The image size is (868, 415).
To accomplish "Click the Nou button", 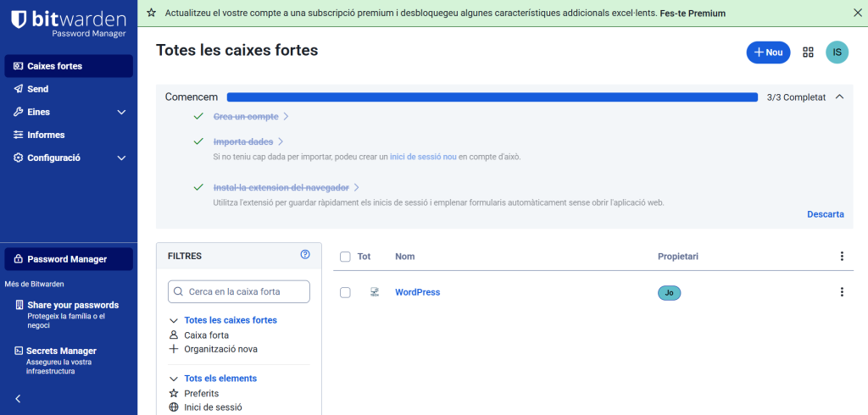I will point(767,53).
